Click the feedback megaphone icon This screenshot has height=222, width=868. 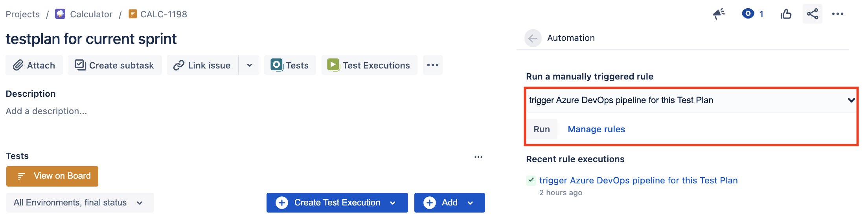tap(719, 14)
